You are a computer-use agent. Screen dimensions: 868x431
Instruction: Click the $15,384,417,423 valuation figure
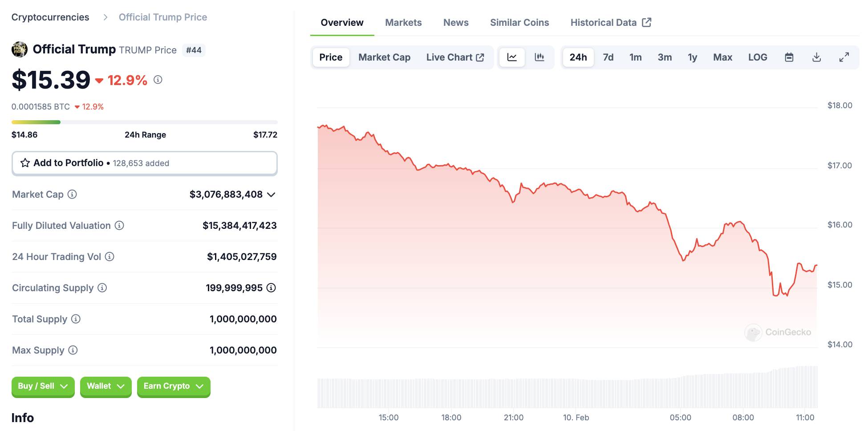click(x=239, y=226)
